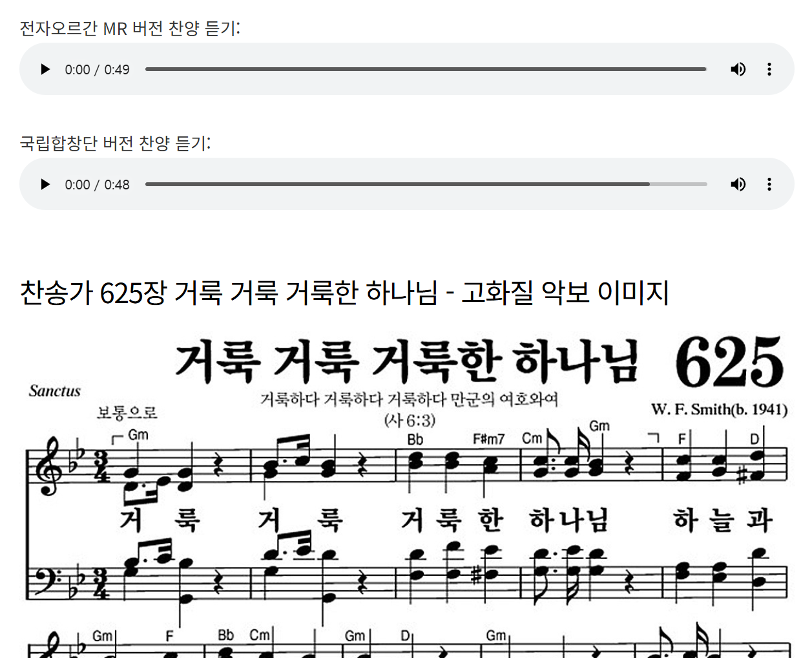Click the hymn number 625 in the sheet music

tap(729, 362)
